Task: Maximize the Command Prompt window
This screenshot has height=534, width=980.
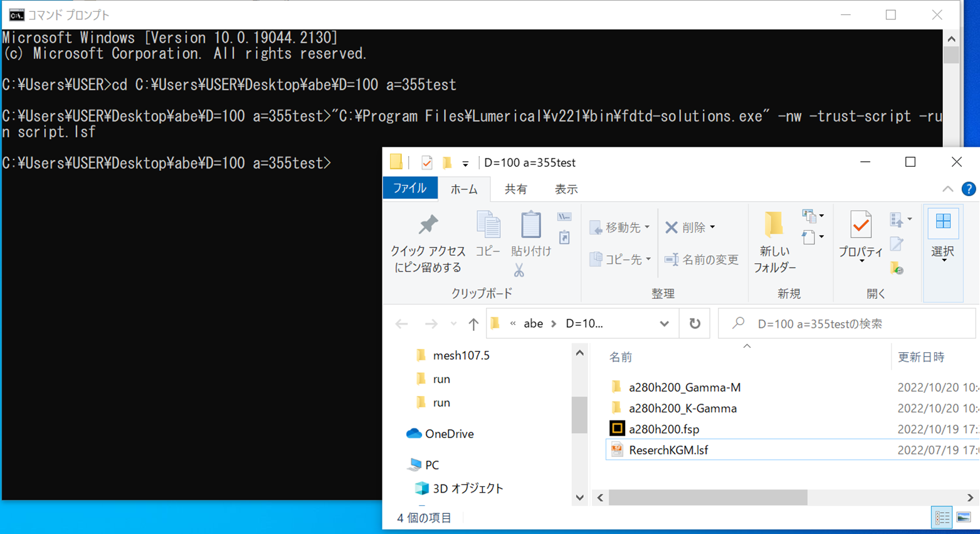Action: [x=890, y=15]
